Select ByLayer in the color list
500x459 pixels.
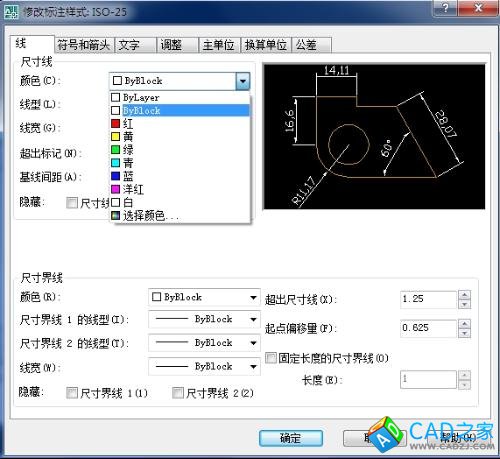180,97
